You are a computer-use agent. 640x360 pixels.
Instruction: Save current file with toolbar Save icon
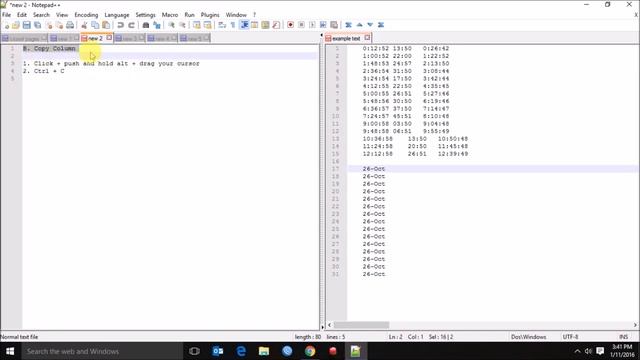pos(27,25)
